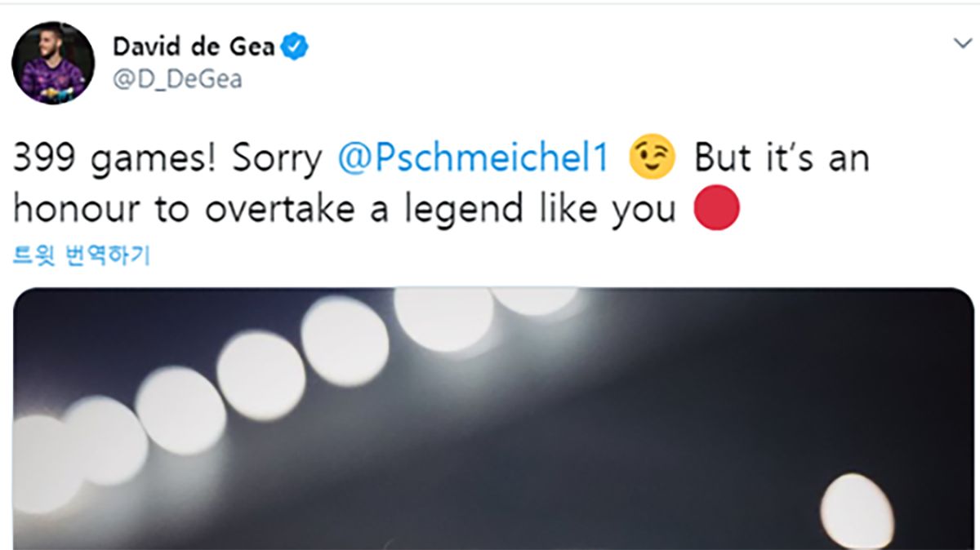The height and width of the screenshot is (550, 980).
Task: Click the lone bright light in the photo's lower right
Action: [x=857, y=510]
